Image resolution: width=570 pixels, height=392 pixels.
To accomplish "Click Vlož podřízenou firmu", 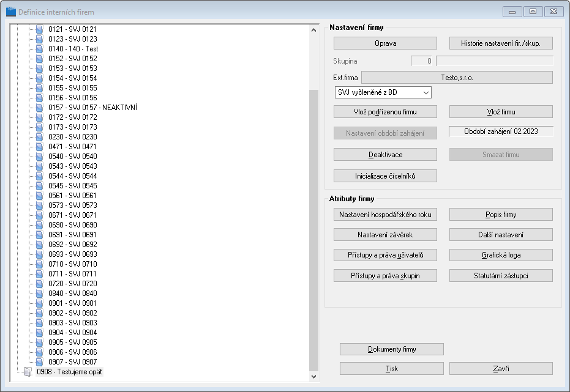I will [385, 112].
